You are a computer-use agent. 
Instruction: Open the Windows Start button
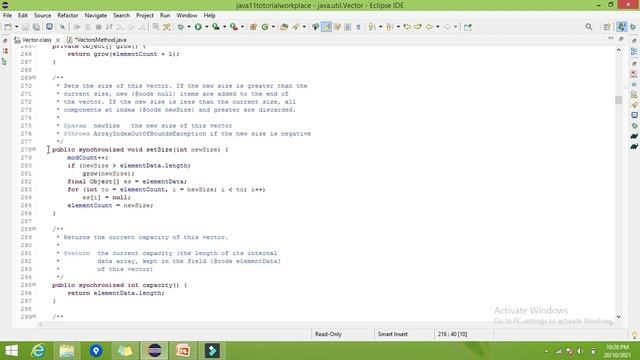tap(11, 351)
